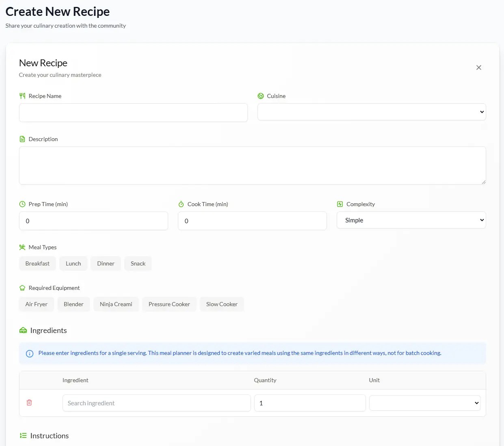Click the stopwatch icon beside Cook Time
Image resolution: width=504 pixels, height=446 pixels.
tap(181, 204)
